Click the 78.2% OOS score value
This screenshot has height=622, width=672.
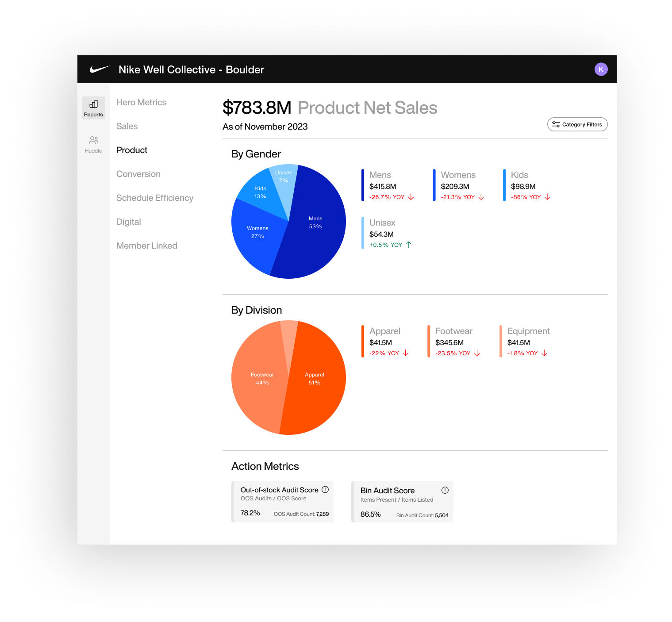point(250,513)
